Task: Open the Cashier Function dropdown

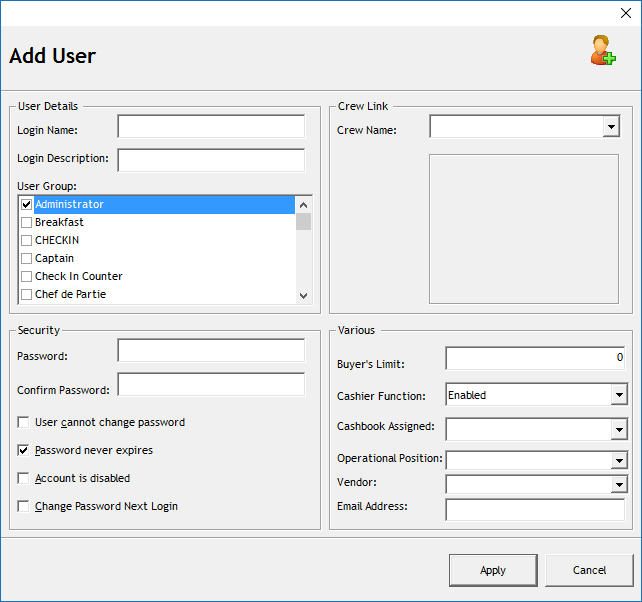Action: (x=619, y=395)
